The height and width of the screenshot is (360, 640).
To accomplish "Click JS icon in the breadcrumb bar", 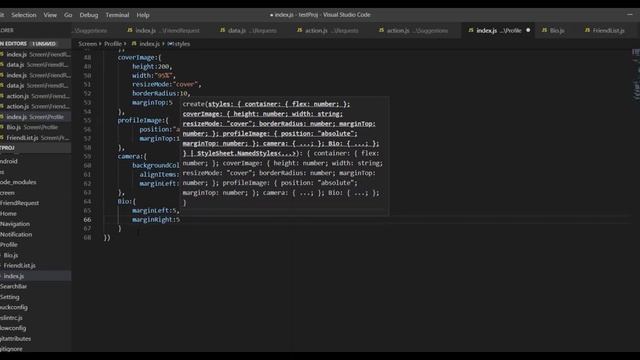I will tap(133, 44).
